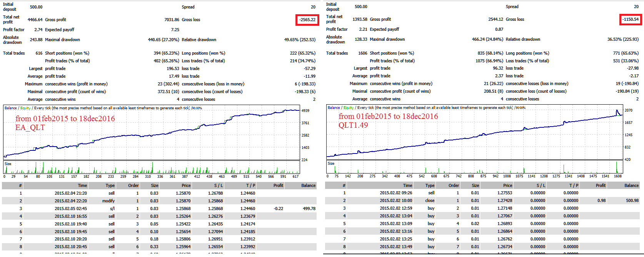Click balance value 500.98 in right table
This screenshot has height=257, width=644.
point(632,200)
